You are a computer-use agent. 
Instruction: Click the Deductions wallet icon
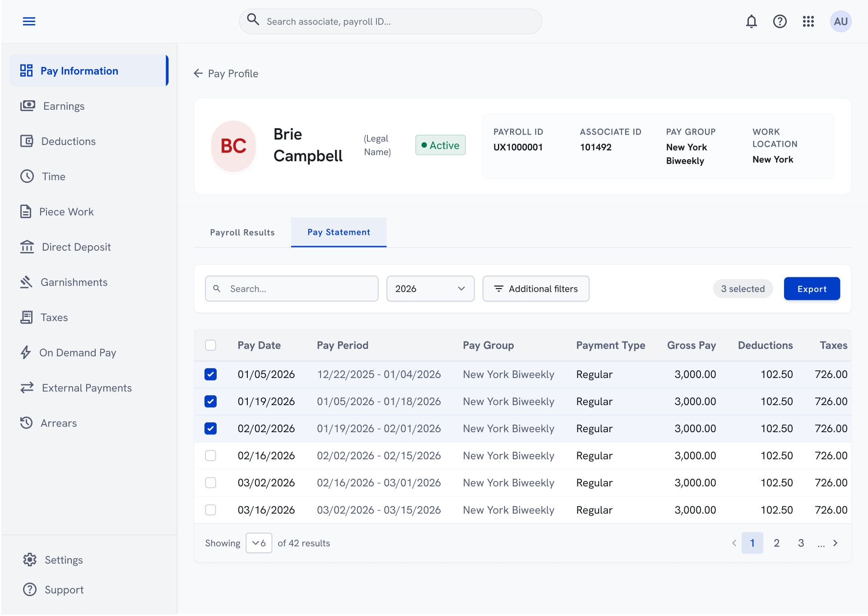coord(27,141)
